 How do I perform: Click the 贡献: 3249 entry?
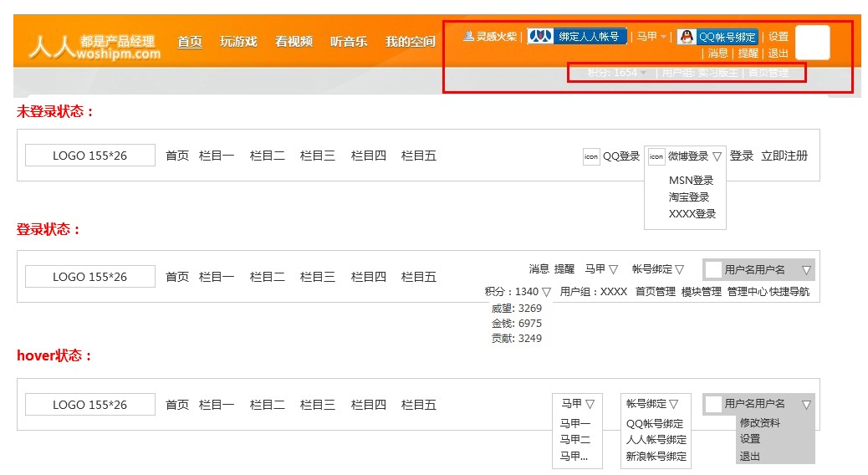(517, 338)
